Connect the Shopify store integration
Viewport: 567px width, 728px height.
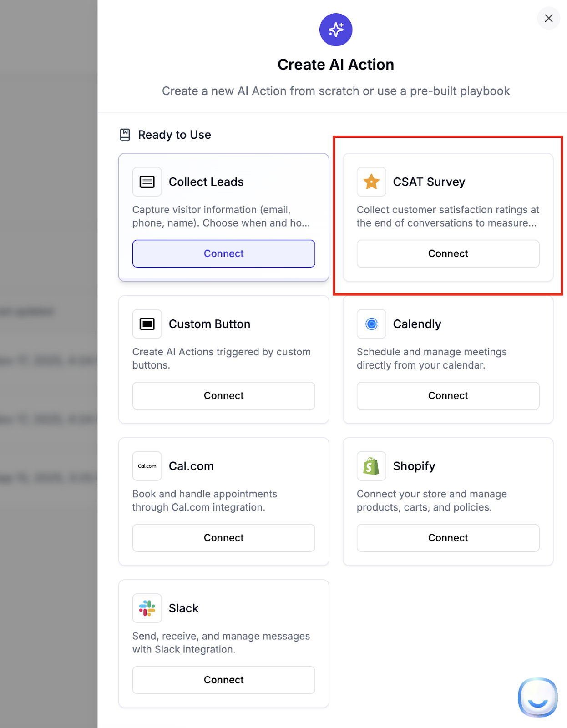pos(448,538)
